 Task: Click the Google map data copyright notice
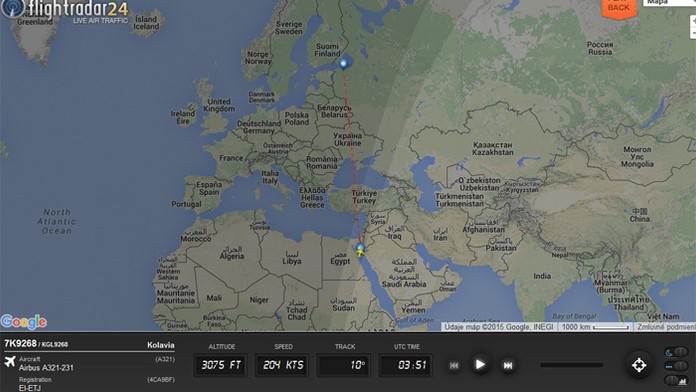[x=499, y=327]
